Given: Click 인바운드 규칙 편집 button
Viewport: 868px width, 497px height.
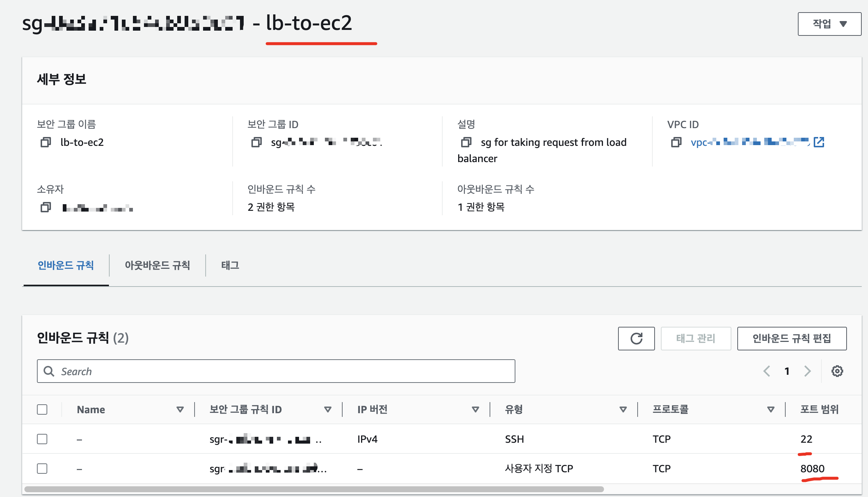Looking at the screenshot, I should 792,338.
